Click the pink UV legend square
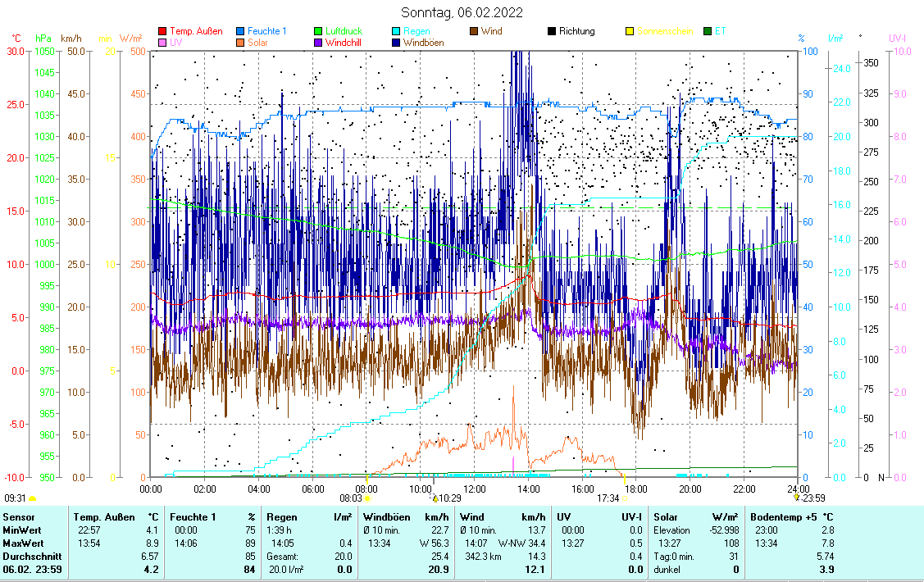The width and height of the screenshot is (924, 582). pos(162,43)
